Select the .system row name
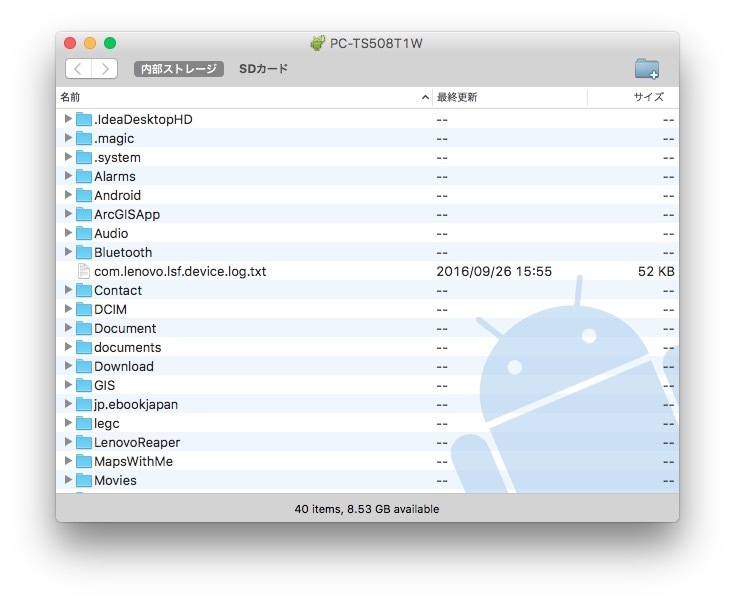Image resolution: width=735 pixels, height=602 pixels. tap(117, 158)
